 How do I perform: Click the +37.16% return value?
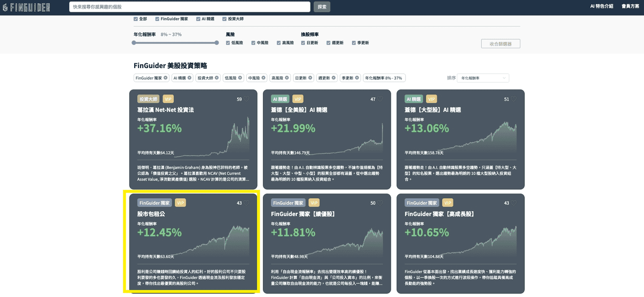click(x=159, y=129)
